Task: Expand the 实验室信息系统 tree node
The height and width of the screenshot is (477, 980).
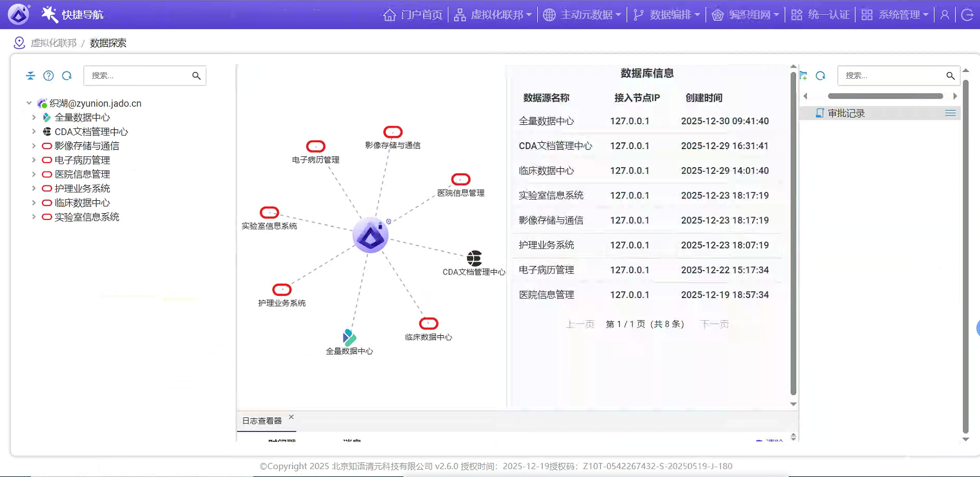Action: tap(34, 217)
